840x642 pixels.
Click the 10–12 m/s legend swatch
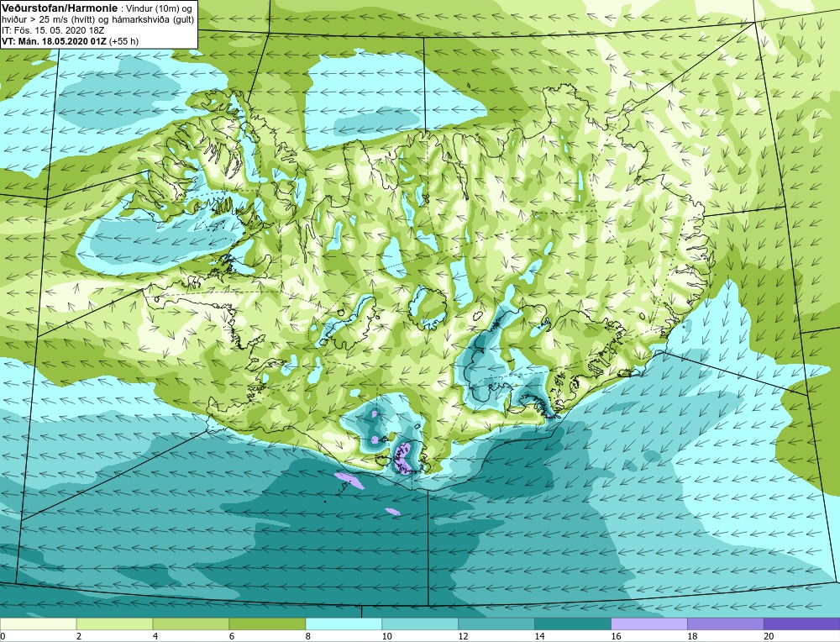pos(420,624)
